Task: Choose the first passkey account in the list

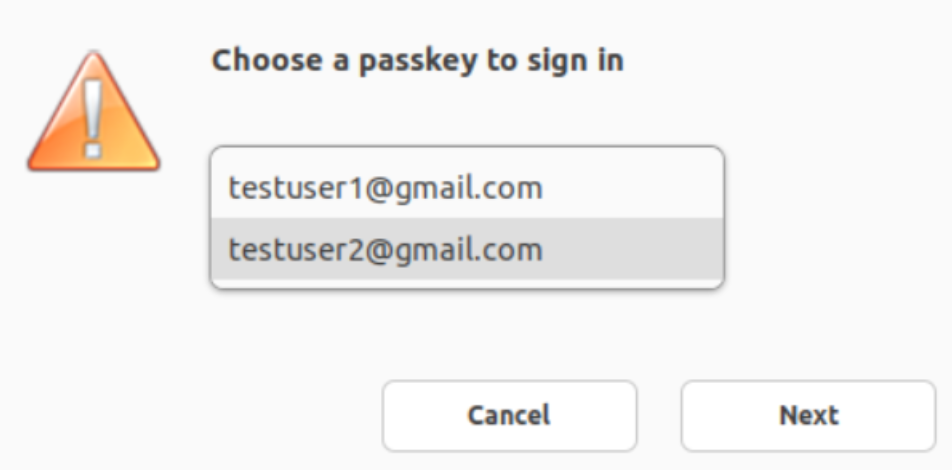Action: (x=386, y=188)
